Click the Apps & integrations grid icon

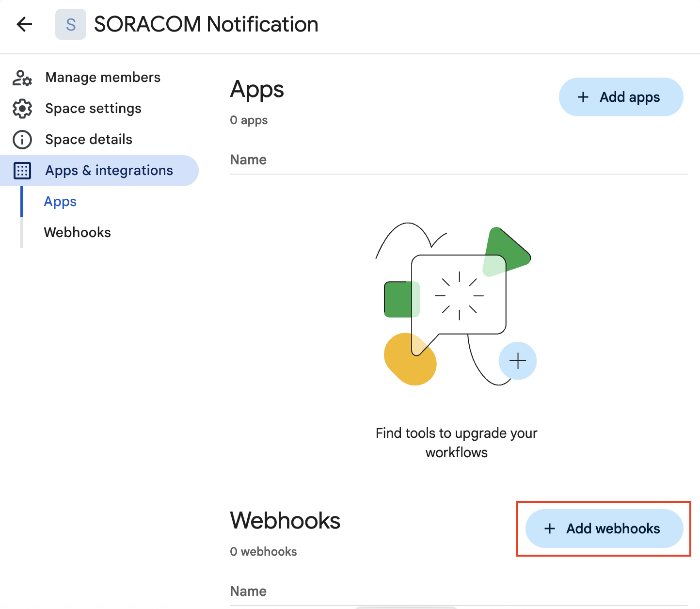pos(22,171)
